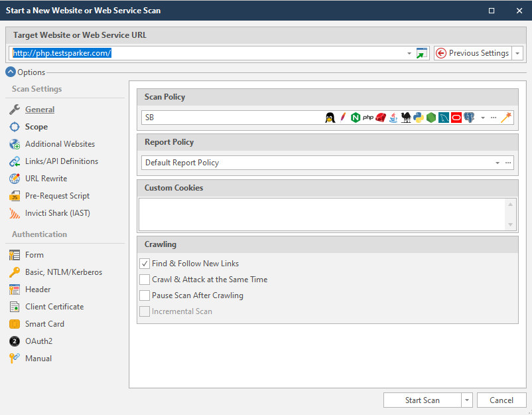Select the PHP icon in Scan Policy
The height and width of the screenshot is (415, 532).
point(367,118)
